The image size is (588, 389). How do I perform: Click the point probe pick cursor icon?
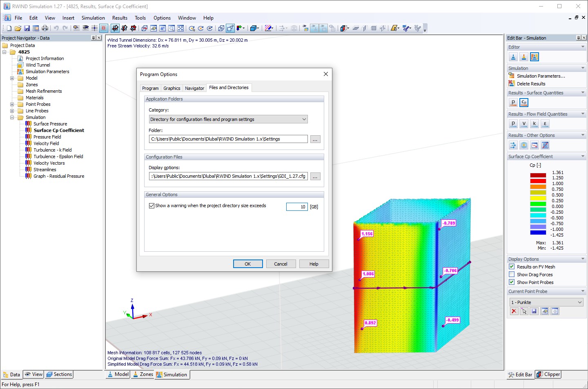(524, 311)
